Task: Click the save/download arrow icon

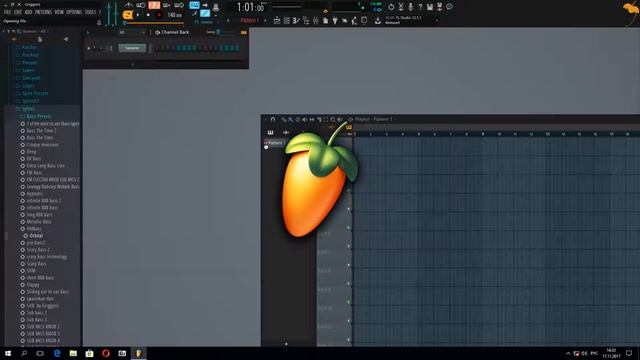Action: [x=378, y=20]
